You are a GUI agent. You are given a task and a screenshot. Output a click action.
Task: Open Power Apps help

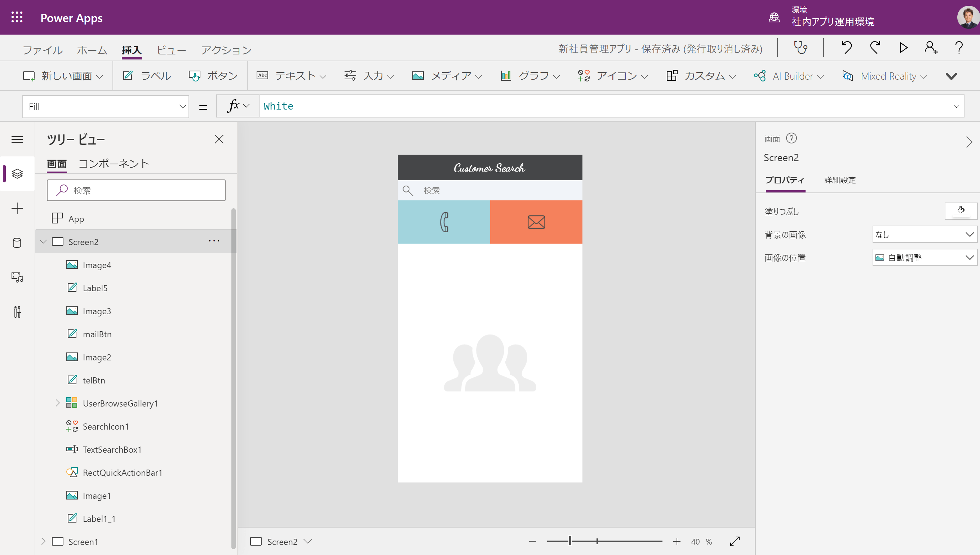click(x=959, y=47)
